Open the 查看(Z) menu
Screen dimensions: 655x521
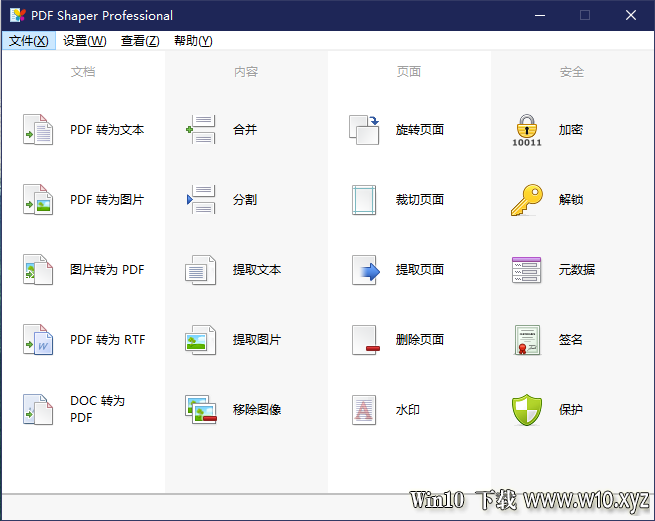140,41
